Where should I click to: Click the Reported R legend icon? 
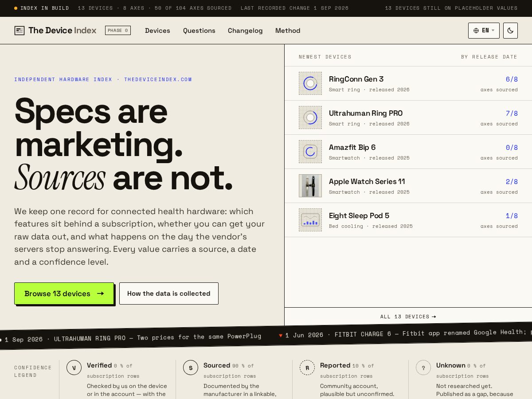307,368
